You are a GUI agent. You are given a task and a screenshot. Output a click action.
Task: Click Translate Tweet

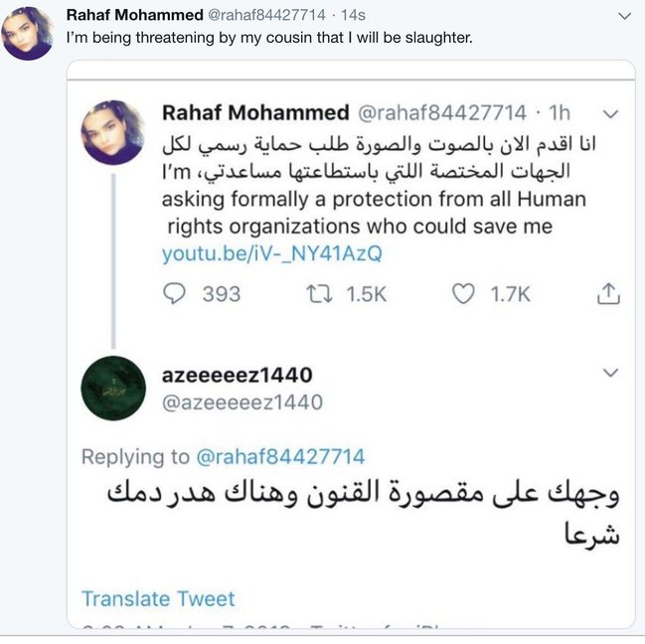(x=158, y=598)
